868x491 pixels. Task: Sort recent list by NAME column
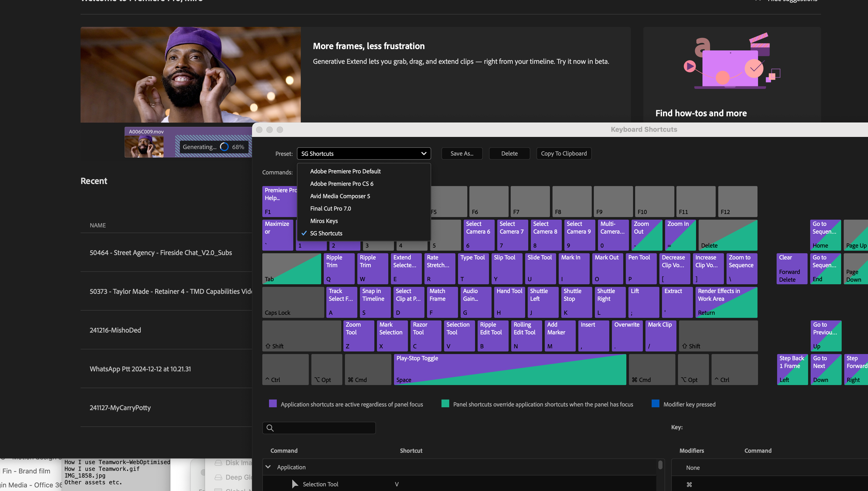point(98,225)
